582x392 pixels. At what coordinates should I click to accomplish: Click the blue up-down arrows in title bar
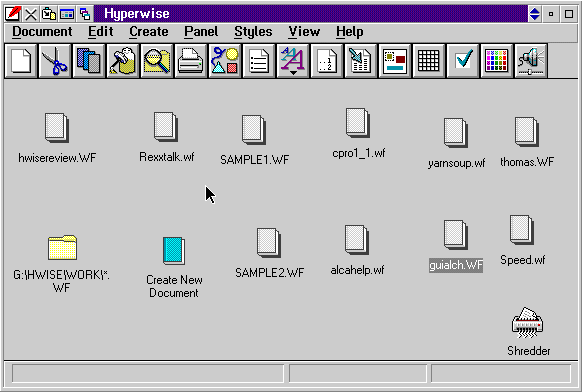pyautogui.click(x=534, y=14)
